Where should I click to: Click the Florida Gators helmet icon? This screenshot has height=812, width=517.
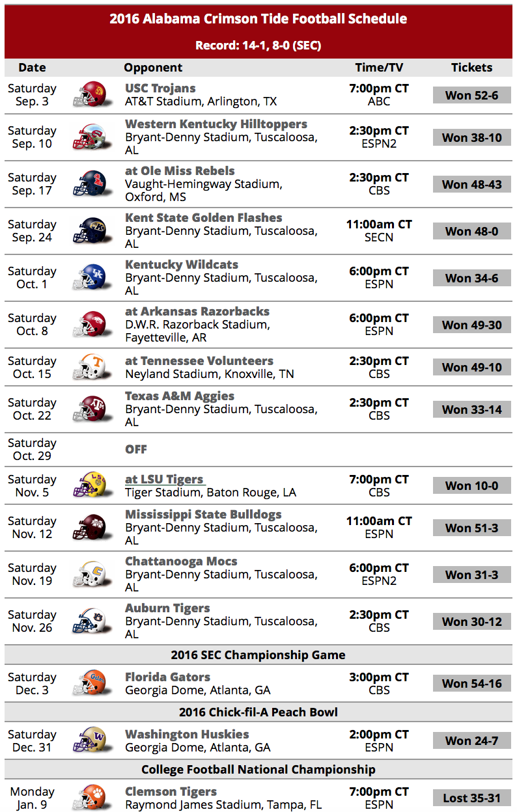[89, 684]
